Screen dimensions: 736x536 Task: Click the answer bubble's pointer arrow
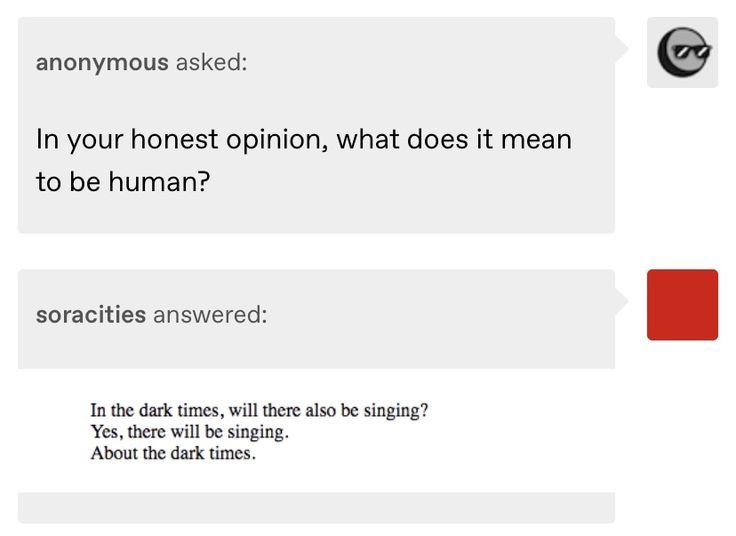621,301
